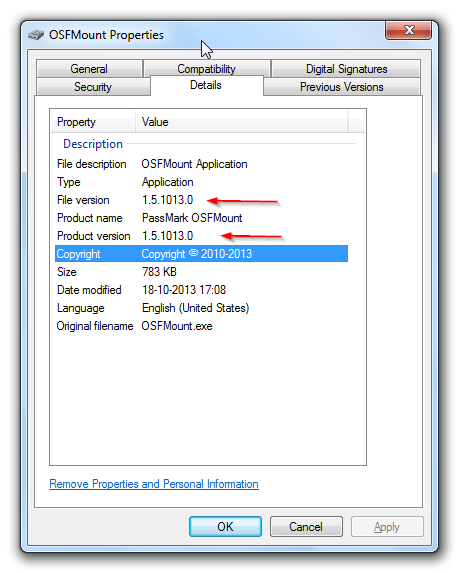Screen dimensions: 459x573
Task: Click the English (United States) value
Action: pos(196,308)
